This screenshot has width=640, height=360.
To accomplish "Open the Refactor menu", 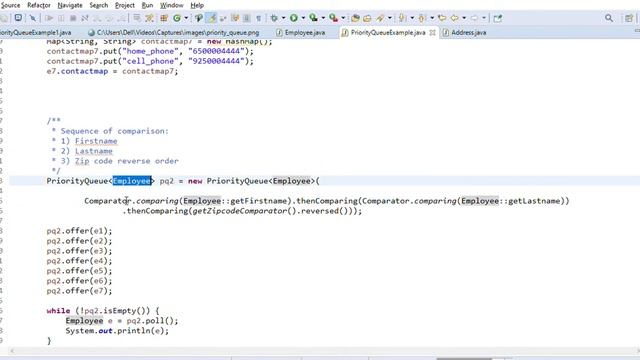I will pyautogui.click(x=39, y=5).
